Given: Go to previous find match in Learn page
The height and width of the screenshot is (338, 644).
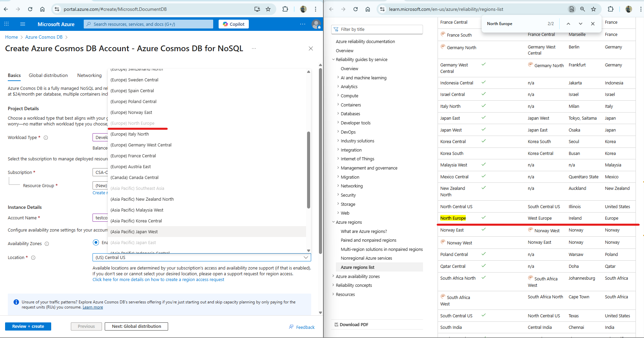Looking at the screenshot, I should tap(568, 24).
